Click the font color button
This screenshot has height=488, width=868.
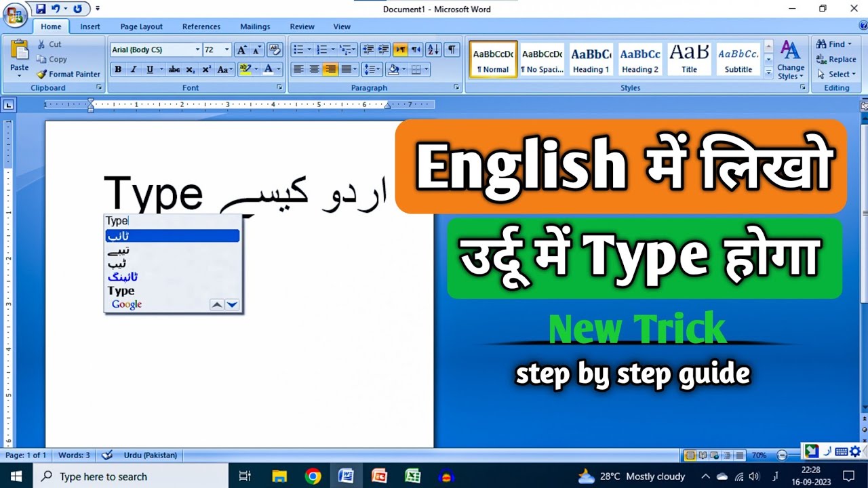click(x=269, y=69)
